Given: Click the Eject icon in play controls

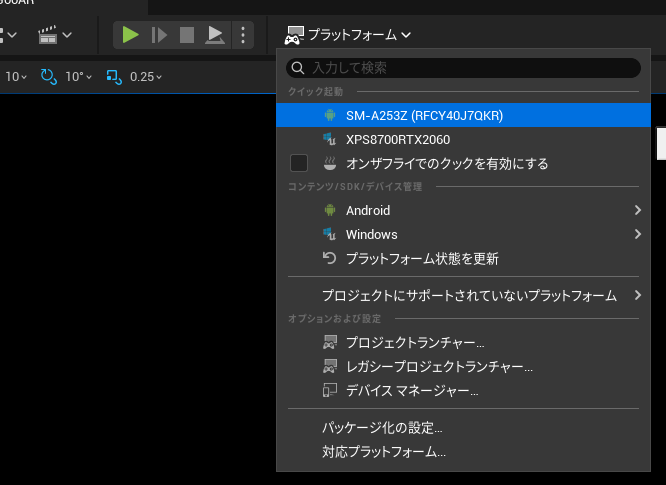Looking at the screenshot, I should [x=215, y=35].
